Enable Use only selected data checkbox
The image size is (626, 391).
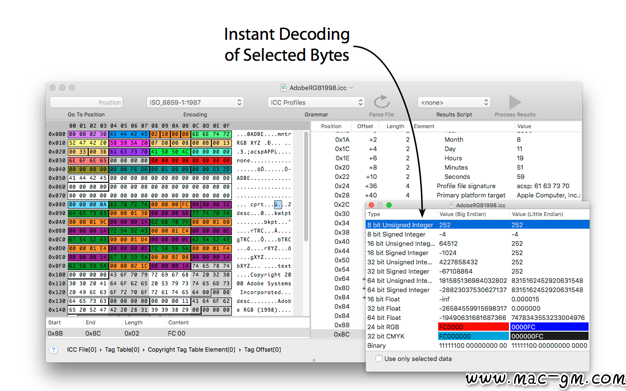coord(378,359)
